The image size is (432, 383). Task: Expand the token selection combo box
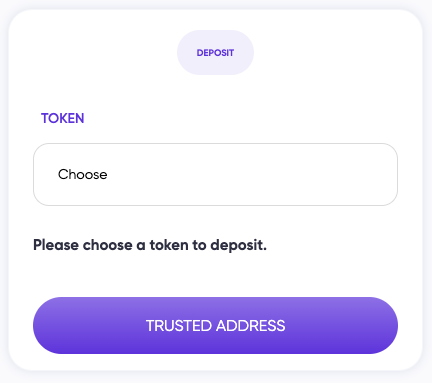(x=215, y=174)
